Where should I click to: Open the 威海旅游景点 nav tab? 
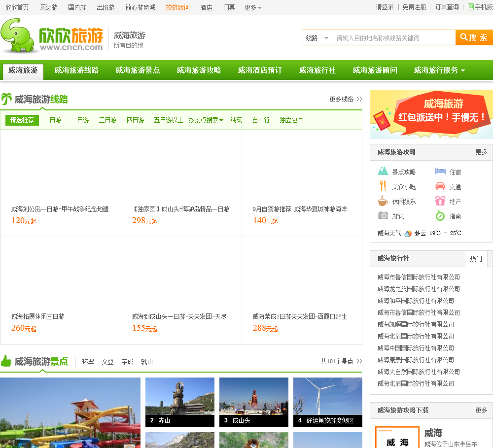point(138,70)
